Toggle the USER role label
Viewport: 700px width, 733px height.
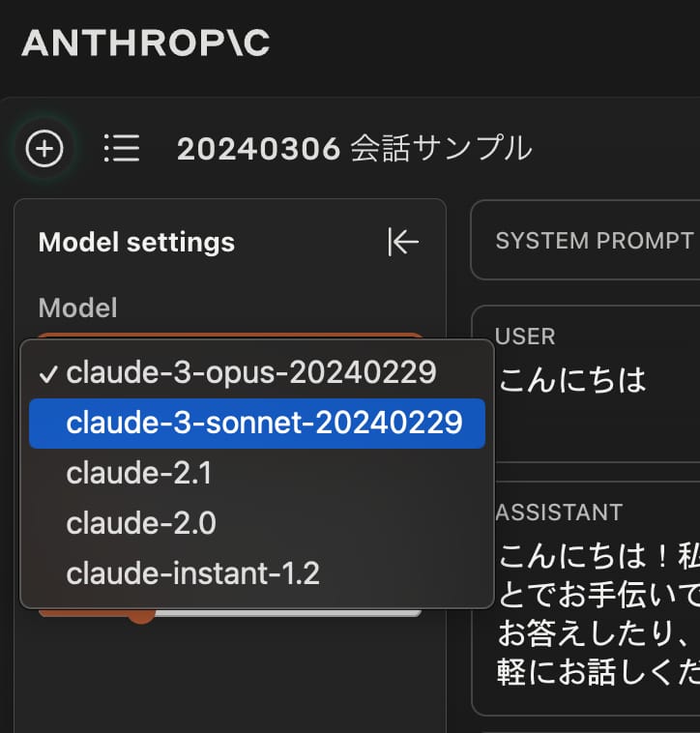(525, 337)
